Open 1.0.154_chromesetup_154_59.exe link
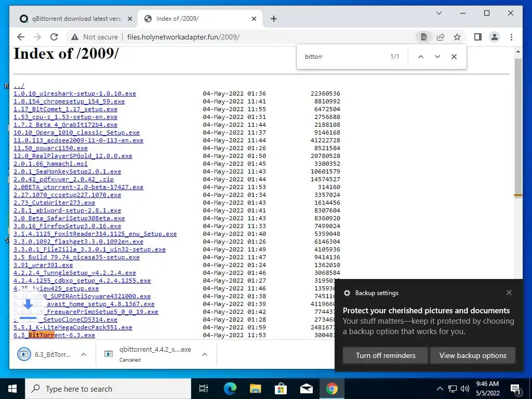Viewport: 532px width, 399px height. coord(69,101)
